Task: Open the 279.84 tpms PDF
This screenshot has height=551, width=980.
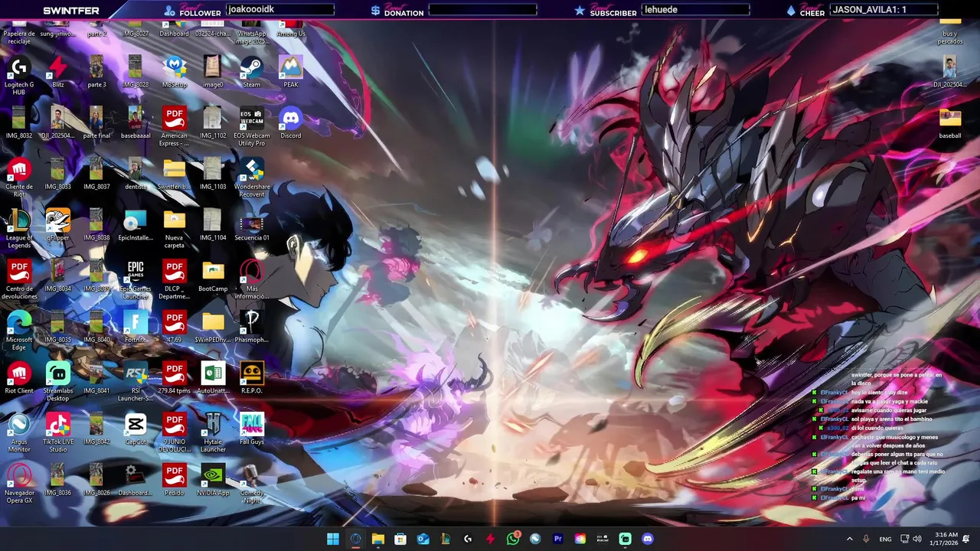Action: pos(175,378)
